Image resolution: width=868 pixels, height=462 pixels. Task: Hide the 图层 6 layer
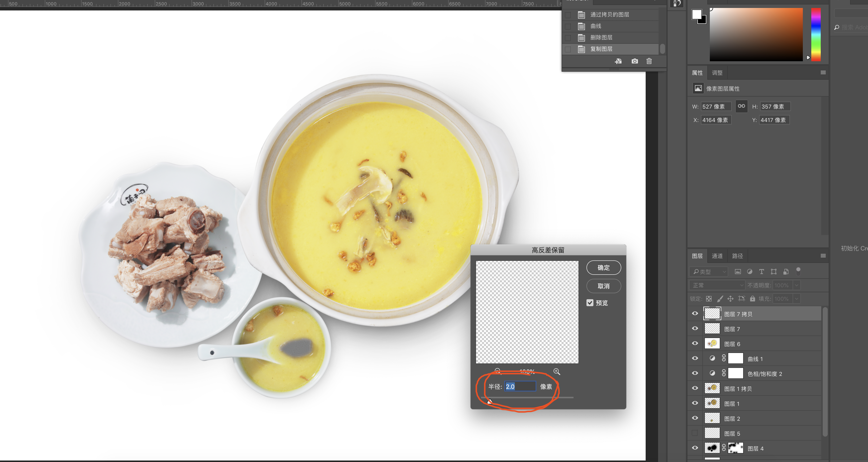click(x=695, y=343)
